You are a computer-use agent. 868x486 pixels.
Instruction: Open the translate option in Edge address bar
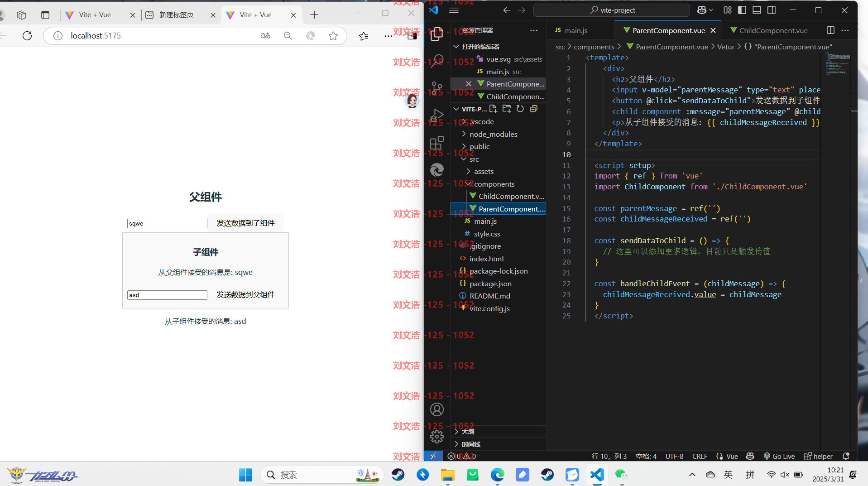265,36
